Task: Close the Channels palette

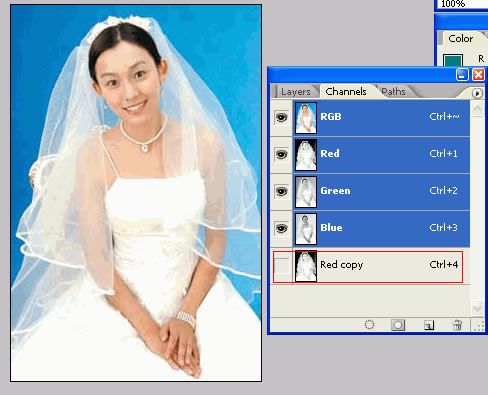Action: tap(479, 75)
